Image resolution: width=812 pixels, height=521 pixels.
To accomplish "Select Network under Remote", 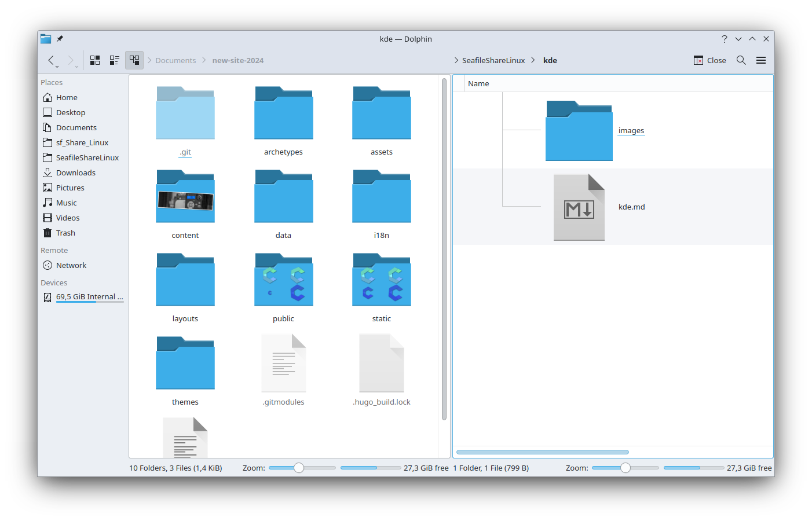I will [71, 265].
